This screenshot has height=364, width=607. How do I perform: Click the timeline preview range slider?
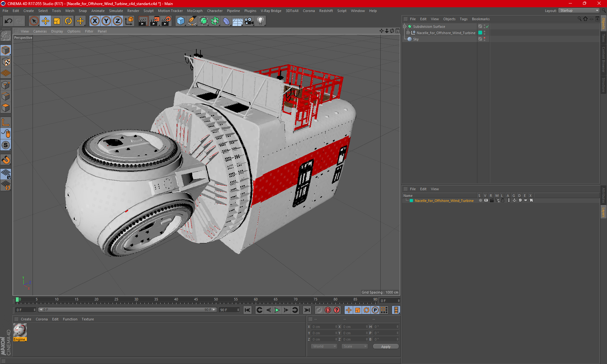pos(128,310)
